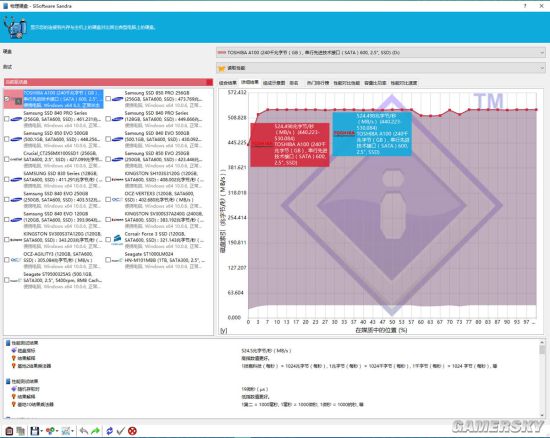Go back with the gray arrow icon
This screenshot has width=550, height=438.
83,431
